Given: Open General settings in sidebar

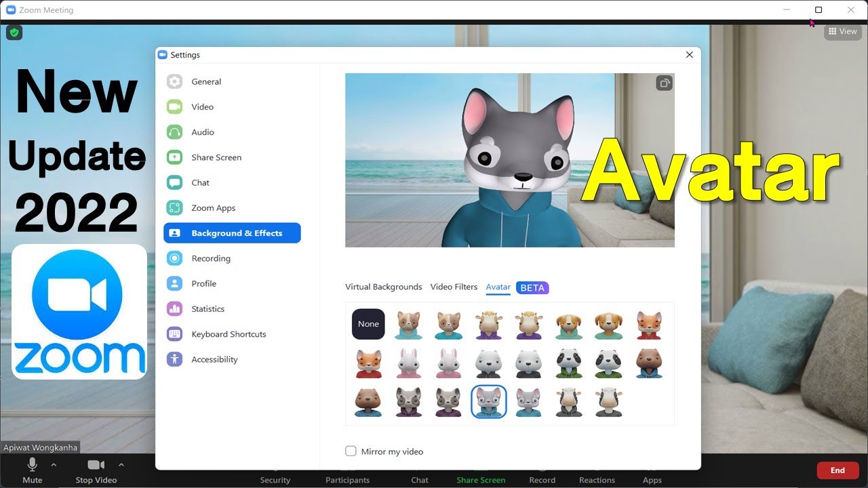Looking at the screenshot, I should (232, 81).
